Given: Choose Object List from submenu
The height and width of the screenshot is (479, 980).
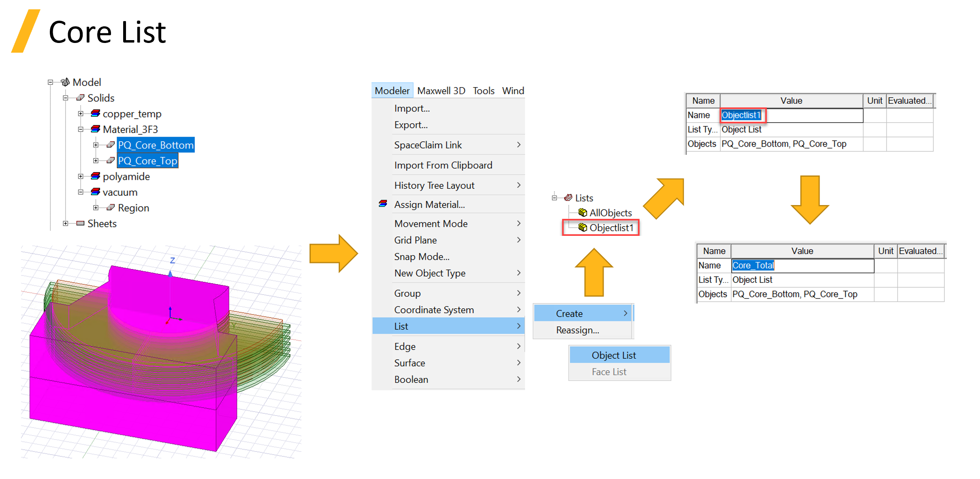Looking at the screenshot, I should (x=613, y=355).
